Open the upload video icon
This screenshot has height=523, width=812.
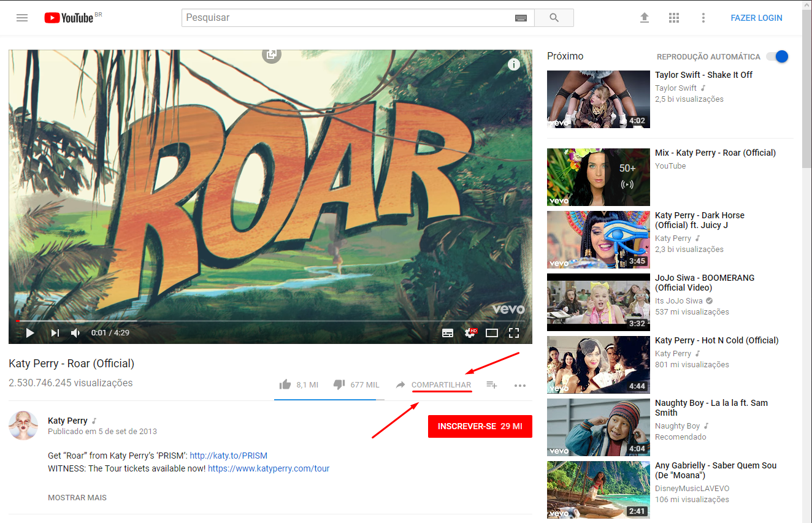pyautogui.click(x=645, y=18)
